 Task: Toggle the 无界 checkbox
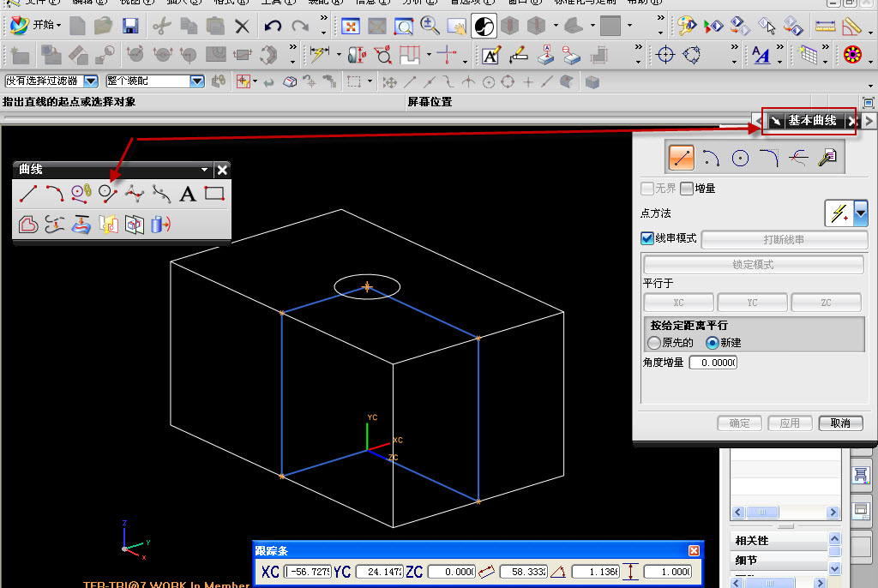click(647, 189)
